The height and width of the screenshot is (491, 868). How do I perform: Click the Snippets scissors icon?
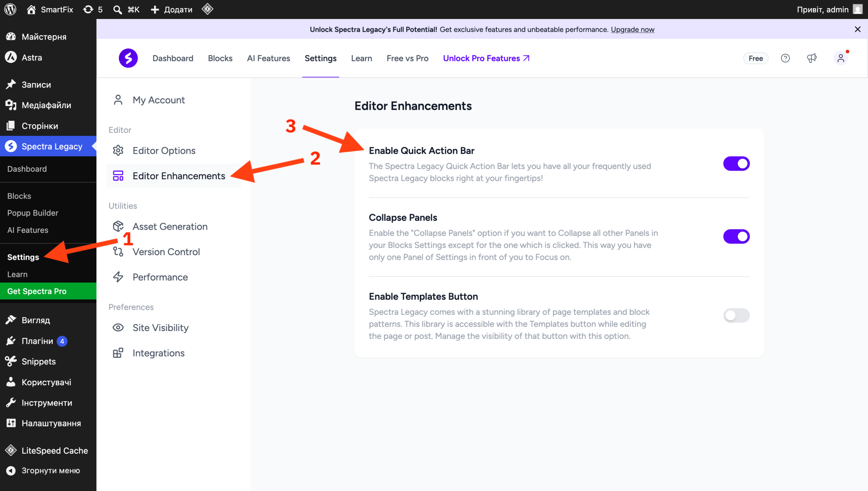point(11,361)
